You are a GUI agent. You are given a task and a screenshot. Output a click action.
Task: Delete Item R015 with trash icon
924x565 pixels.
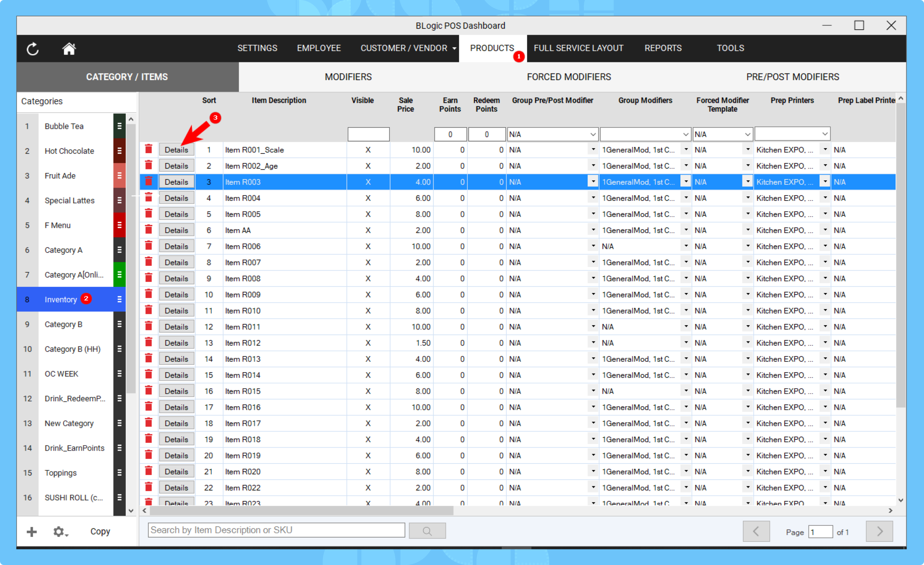tap(149, 391)
